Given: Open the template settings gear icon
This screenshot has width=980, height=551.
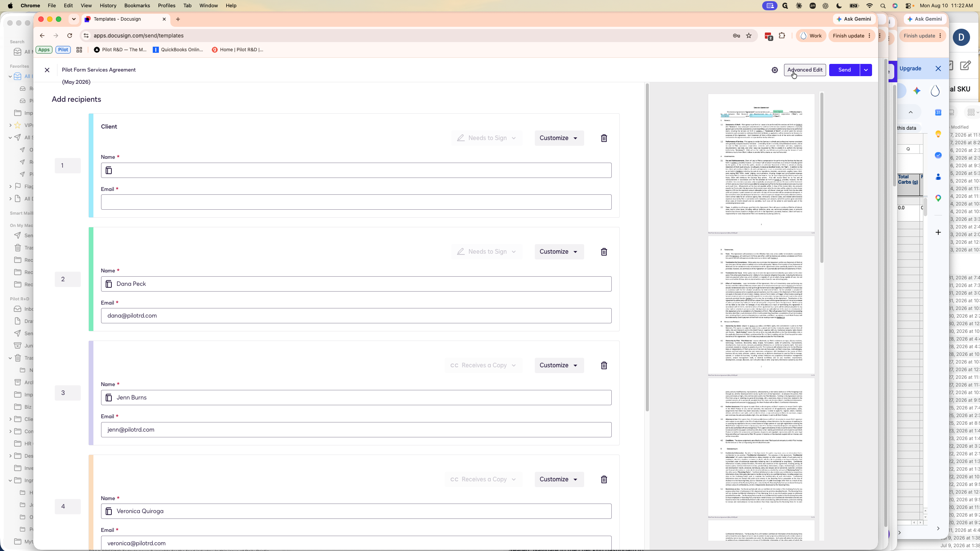Looking at the screenshot, I should pyautogui.click(x=774, y=70).
